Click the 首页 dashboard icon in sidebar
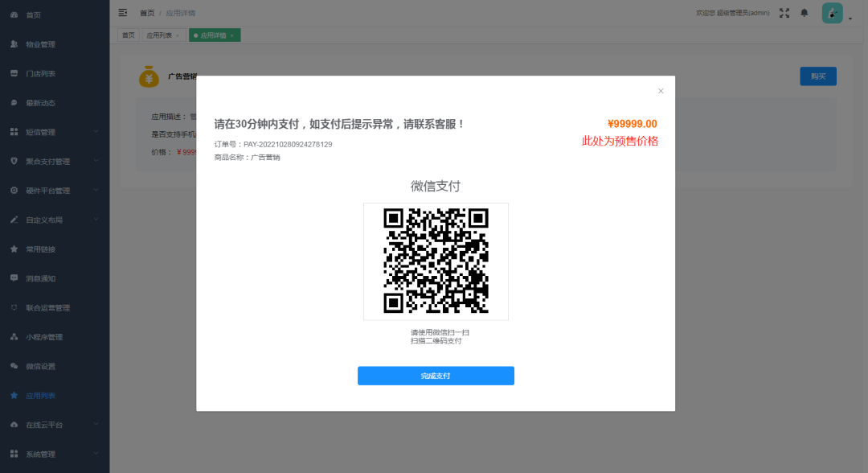The width and height of the screenshot is (868, 473). pos(14,15)
